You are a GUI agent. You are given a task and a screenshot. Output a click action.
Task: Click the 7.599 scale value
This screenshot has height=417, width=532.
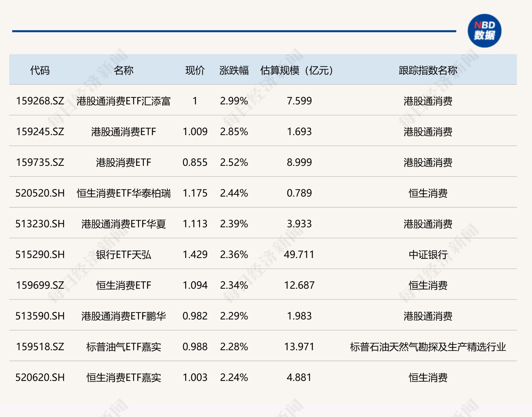pyautogui.click(x=299, y=101)
